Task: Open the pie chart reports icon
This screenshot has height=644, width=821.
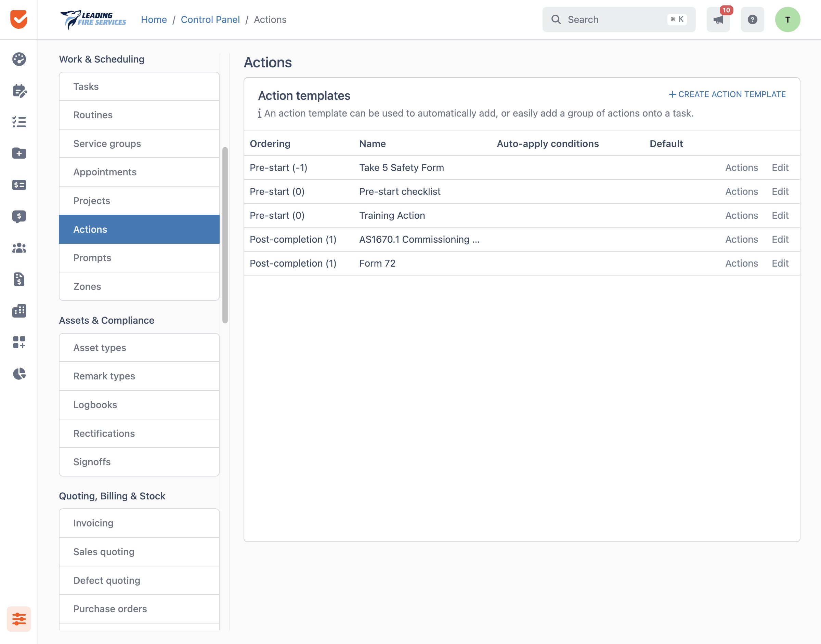Action: pyautogui.click(x=19, y=374)
